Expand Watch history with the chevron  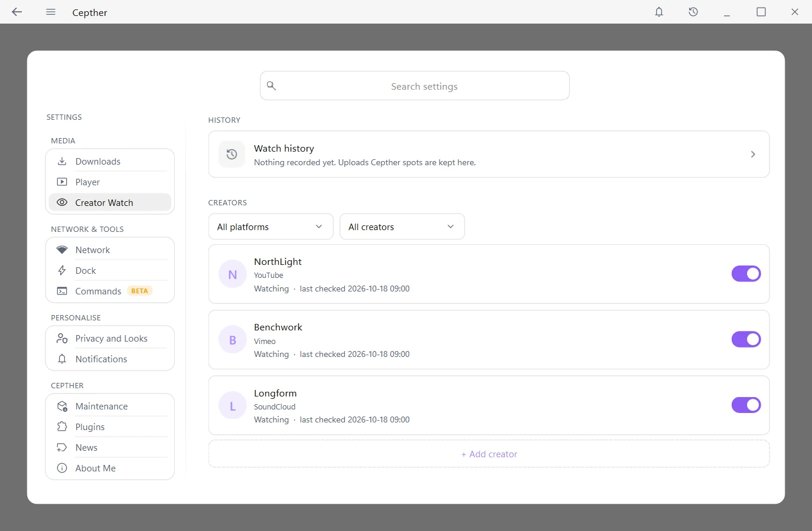pyautogui.click(x=753, y=154)
